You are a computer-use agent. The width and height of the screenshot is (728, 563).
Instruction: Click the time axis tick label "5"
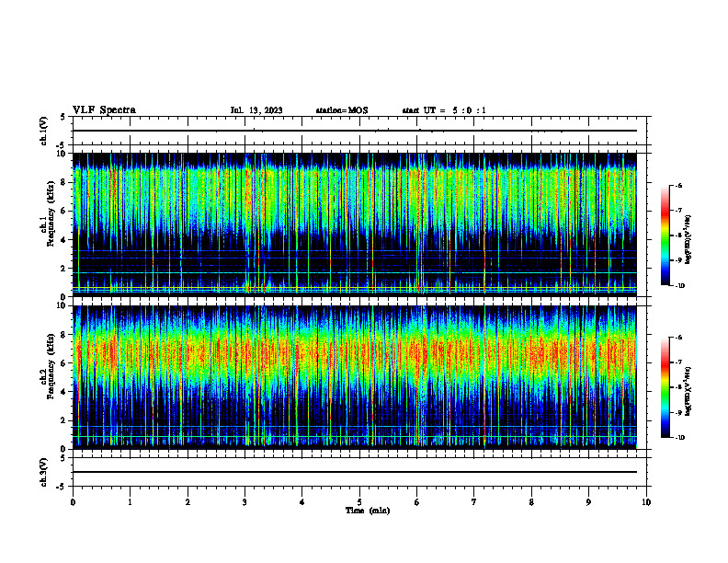359,502
